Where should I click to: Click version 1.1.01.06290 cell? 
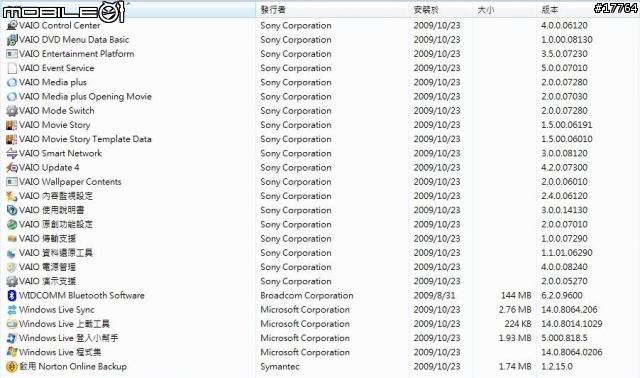(567, 253)
